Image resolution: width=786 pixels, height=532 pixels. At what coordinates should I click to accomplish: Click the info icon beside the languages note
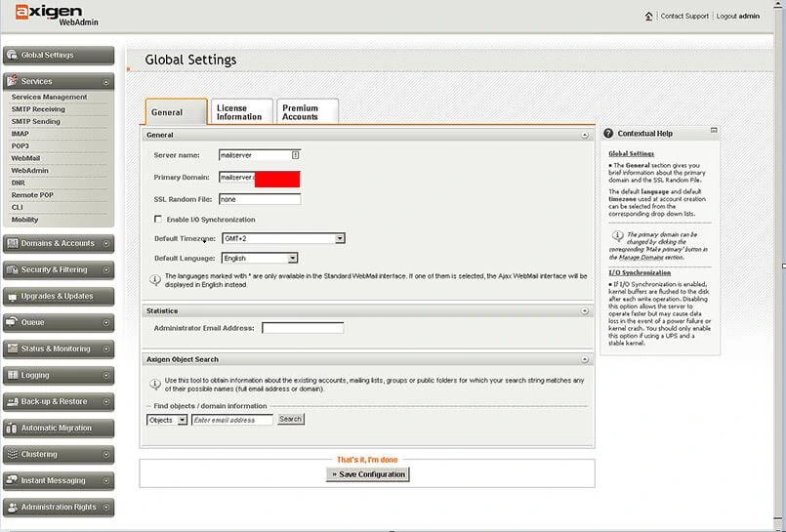pyautogui.click(x=155, y=279)
